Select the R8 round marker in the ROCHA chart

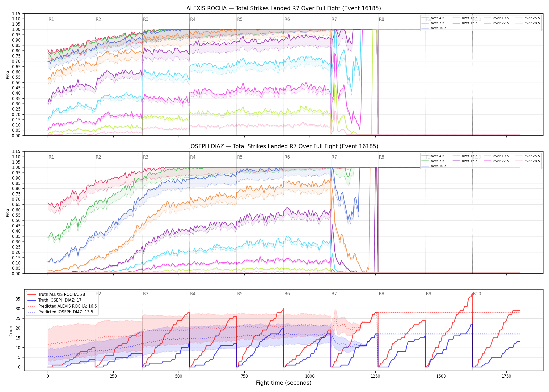(x=381, y=19)
